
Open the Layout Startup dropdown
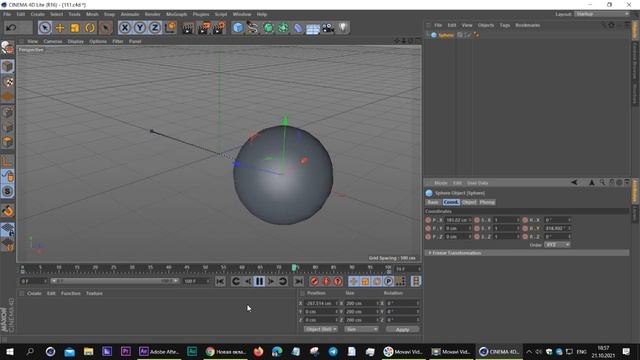(x=602, y=14)
